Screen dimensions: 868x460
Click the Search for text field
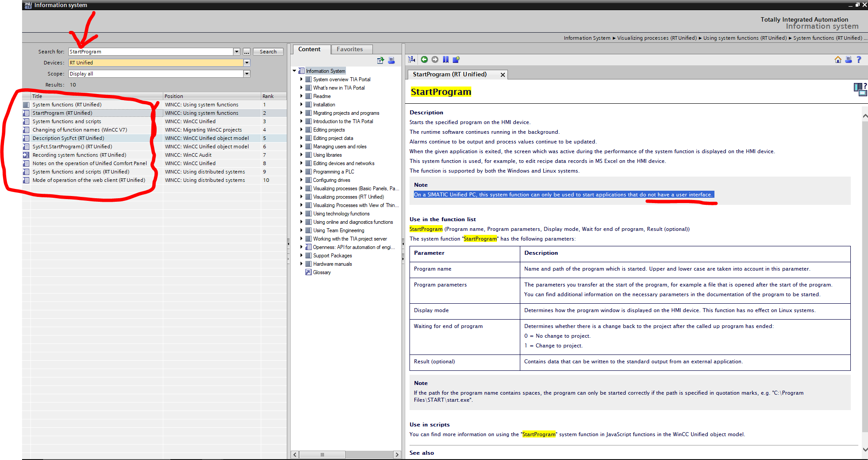pyautogui.click(x=150, y=52)
